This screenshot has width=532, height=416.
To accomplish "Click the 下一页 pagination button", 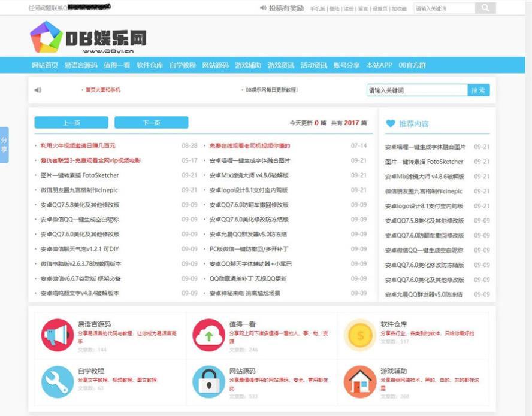I will point(152,122).
